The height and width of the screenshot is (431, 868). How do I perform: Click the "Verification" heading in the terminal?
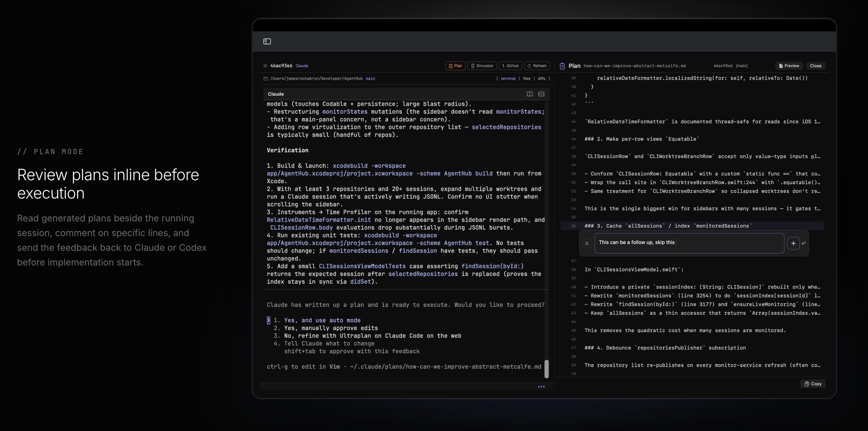(x=287, y=151)
